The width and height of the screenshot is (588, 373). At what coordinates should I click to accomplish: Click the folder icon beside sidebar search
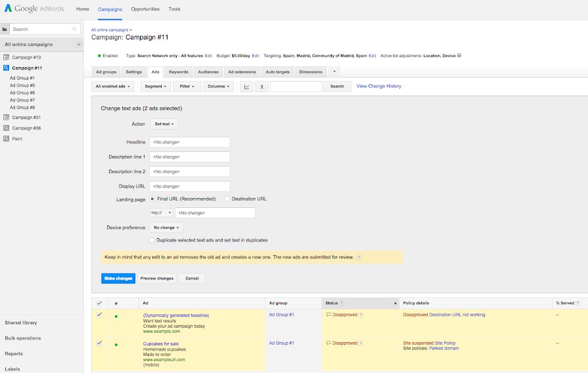(5, 30)
